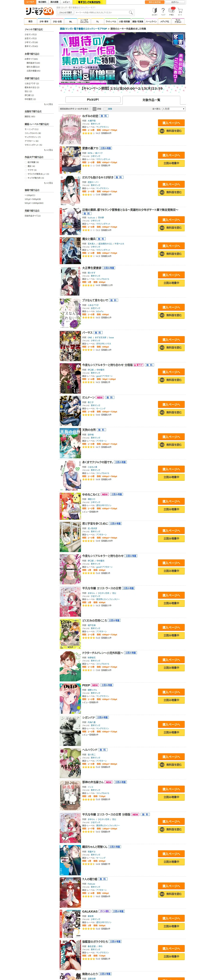Switch to image grid view icon
This screenshot has height=980, width=210.
click(x=105, y=109)
